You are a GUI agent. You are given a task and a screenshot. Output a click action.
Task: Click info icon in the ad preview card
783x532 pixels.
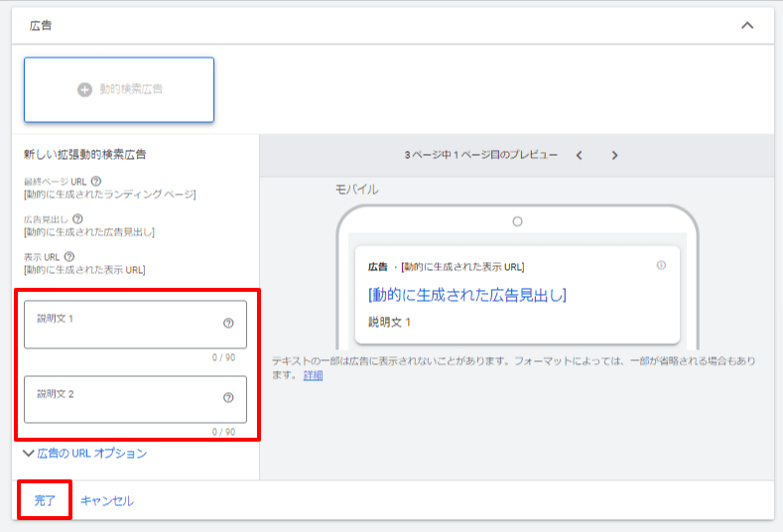click(x=662, y=266)
